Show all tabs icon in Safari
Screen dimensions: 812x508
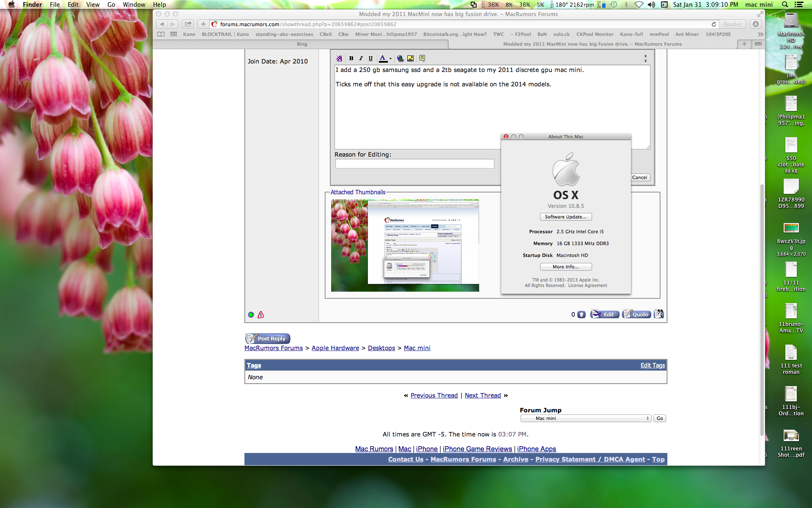coord(758,44)
